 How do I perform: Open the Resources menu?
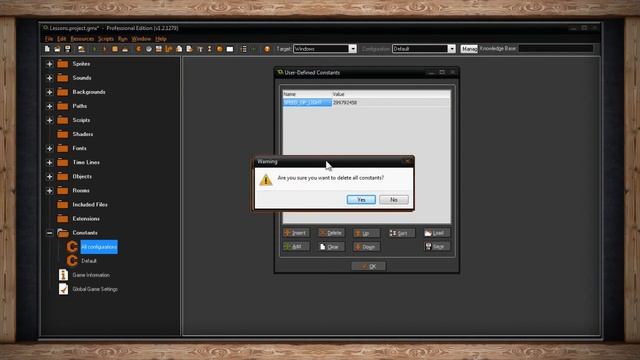82,39
